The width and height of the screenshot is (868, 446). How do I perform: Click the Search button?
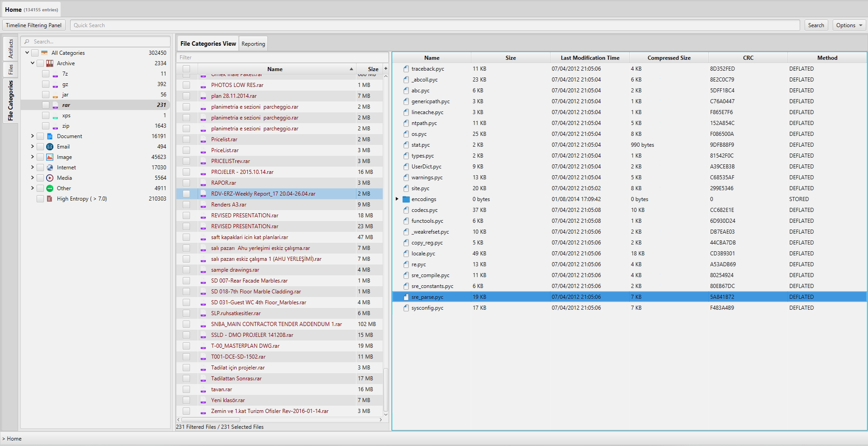click(x=816, y=25)
